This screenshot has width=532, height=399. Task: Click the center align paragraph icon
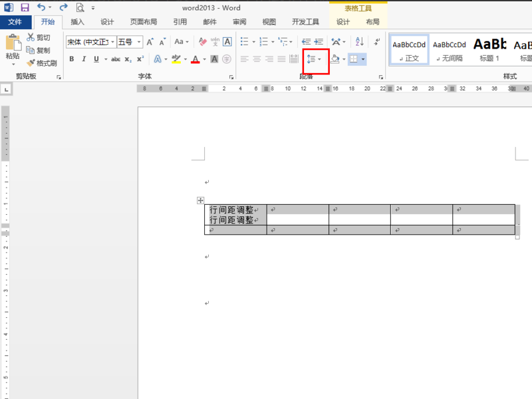pyautogui.click(x=257, y=59)
